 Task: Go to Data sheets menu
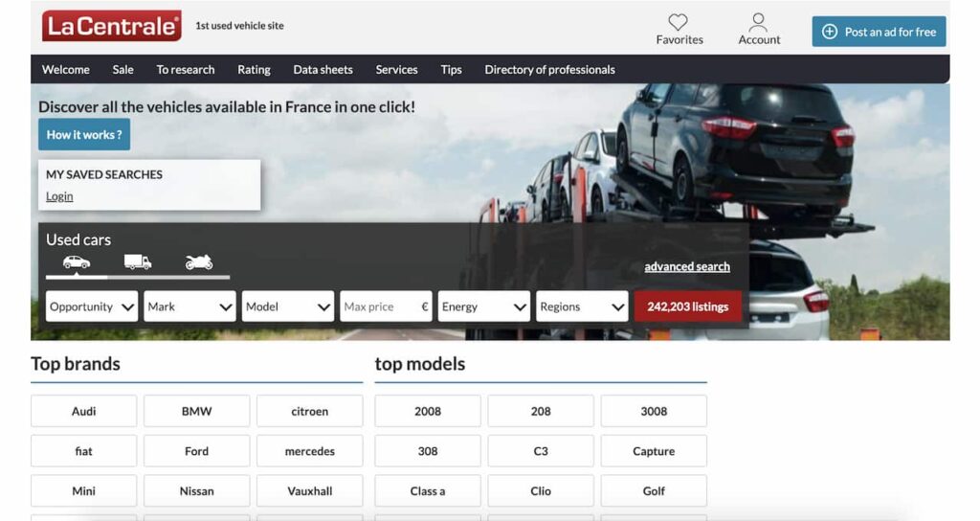pyautogui.click(x=323, y=70)
